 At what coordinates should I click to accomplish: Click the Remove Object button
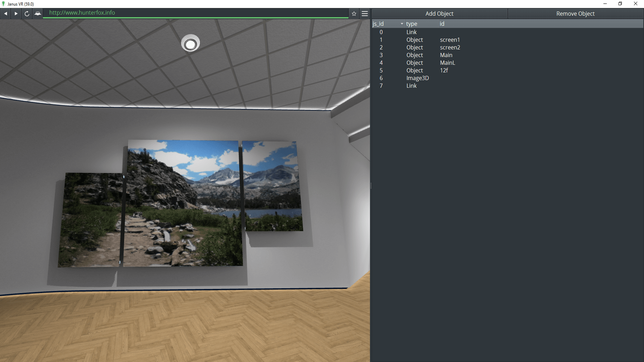[x=575, y=14]
